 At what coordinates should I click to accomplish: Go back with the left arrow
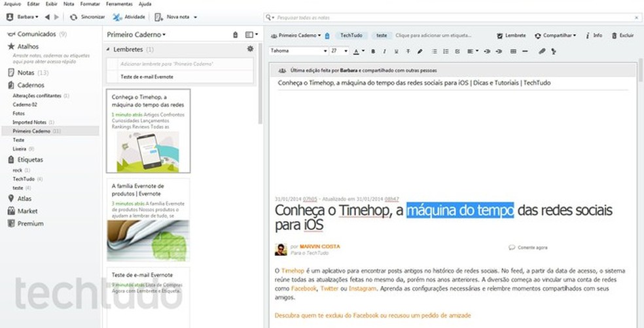47,17
